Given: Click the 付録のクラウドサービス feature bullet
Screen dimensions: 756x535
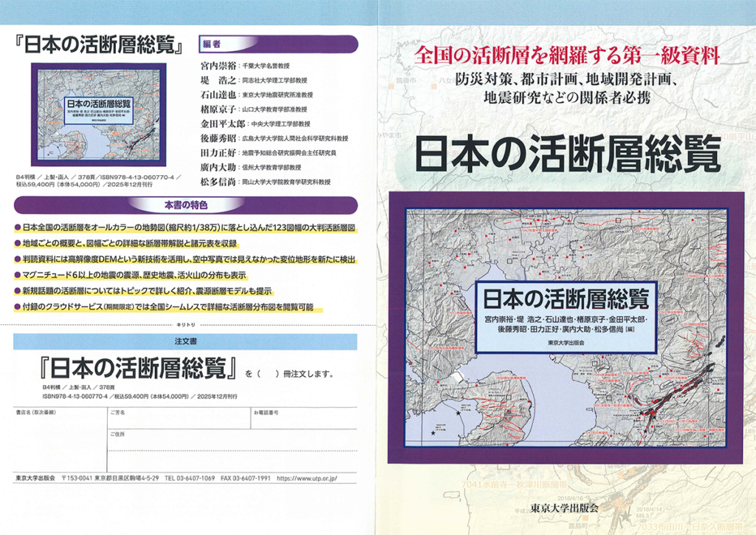Looking at the screenshot, I should point(170,307).
